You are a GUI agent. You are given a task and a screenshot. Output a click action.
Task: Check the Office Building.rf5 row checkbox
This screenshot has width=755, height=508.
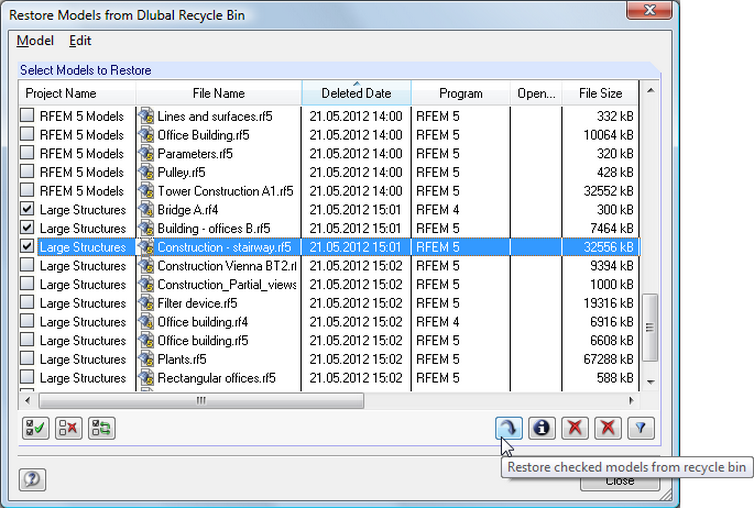[x=27, y=134]
